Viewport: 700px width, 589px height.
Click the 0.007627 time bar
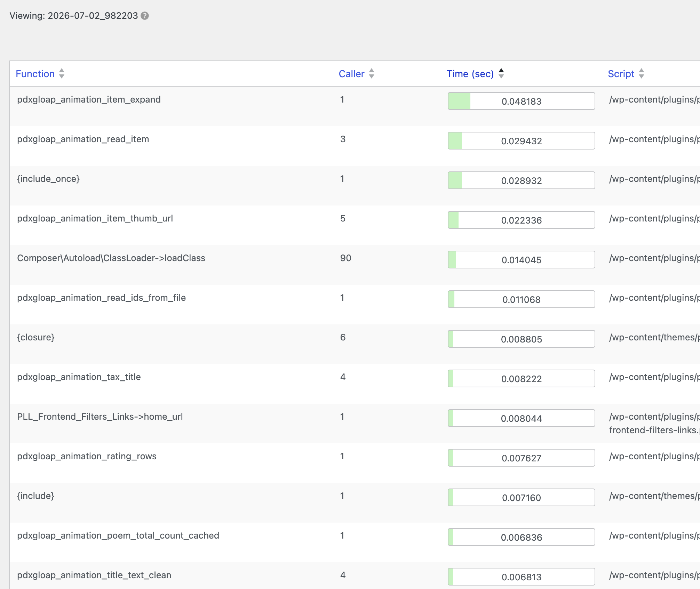click(x=521, y=458)
